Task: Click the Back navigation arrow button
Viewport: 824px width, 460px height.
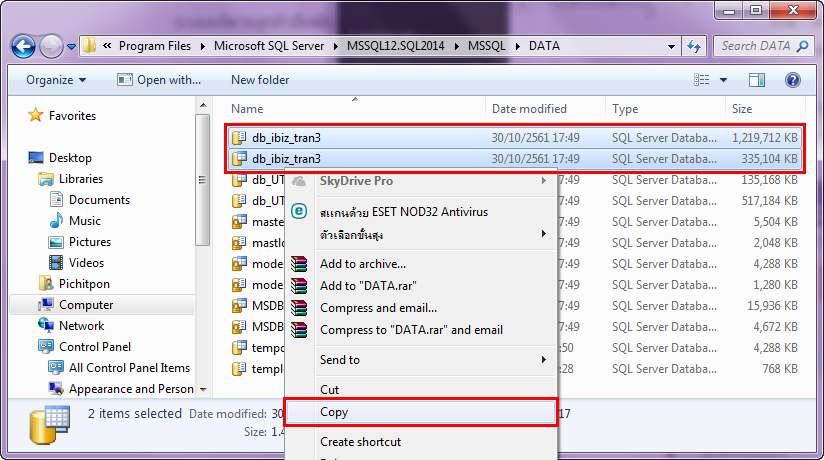Action: click(24, 46)
